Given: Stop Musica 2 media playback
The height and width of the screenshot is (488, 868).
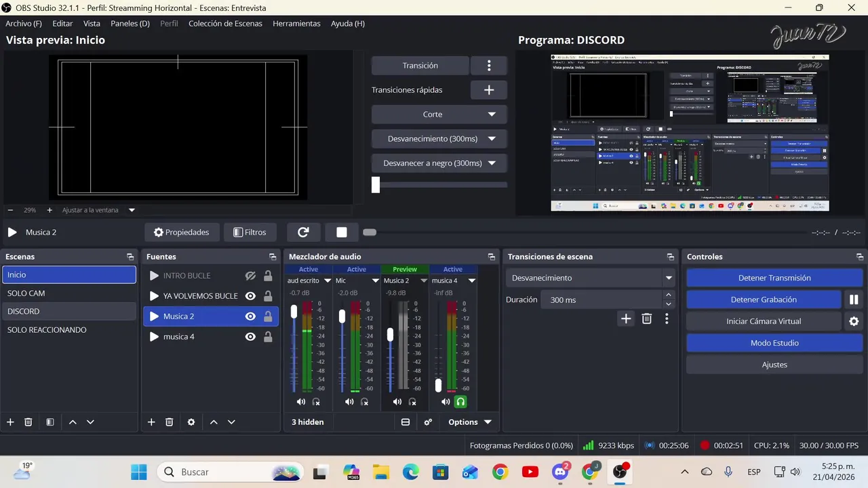Looking at the screenshot, I should tap(342, 232).
